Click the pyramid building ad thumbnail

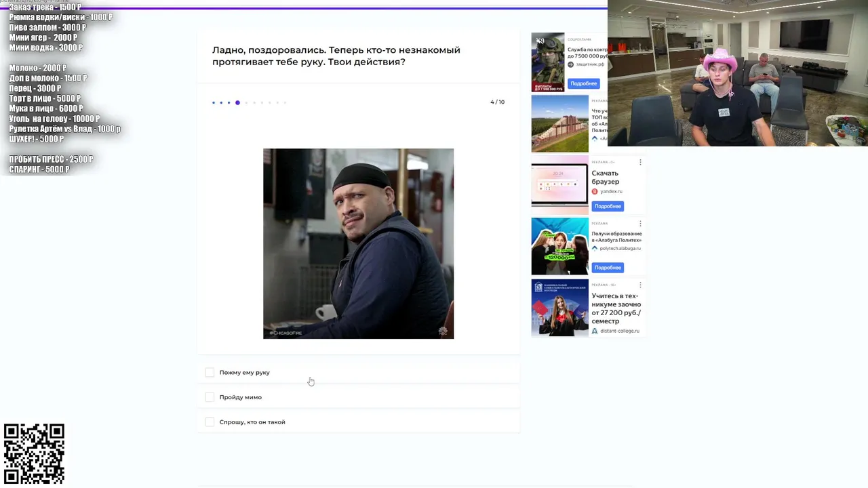pyautogui.click(x=560, y=123)
